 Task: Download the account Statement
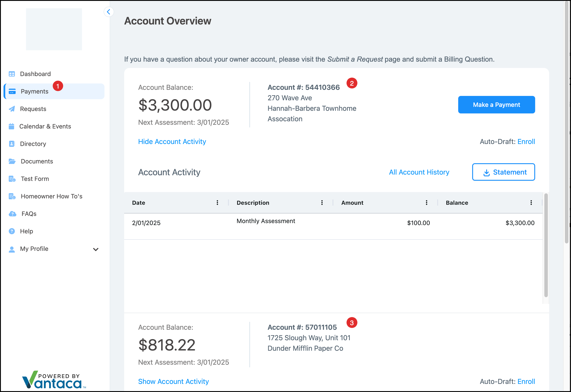pos(503,172)
